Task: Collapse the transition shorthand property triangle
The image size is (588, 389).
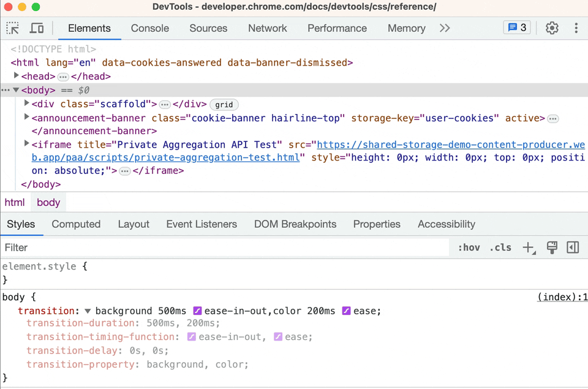Action: (88, 311)
